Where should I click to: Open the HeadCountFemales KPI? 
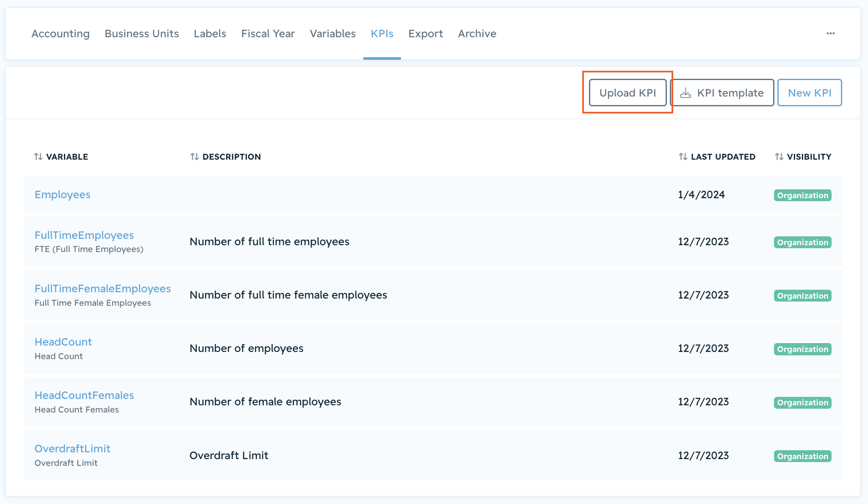[x=84, y=395]
